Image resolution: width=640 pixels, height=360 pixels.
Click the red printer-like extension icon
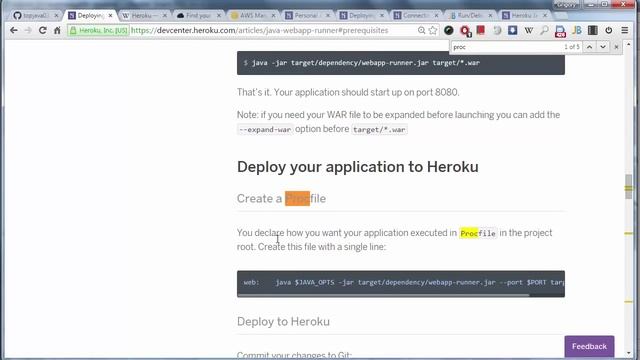tap(560, 31)
